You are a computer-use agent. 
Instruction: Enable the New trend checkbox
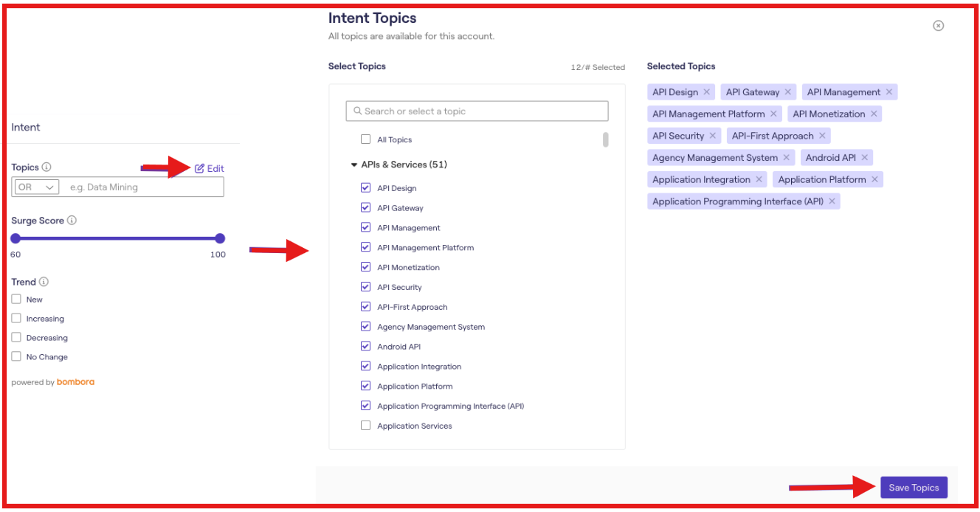pos(16,300)
